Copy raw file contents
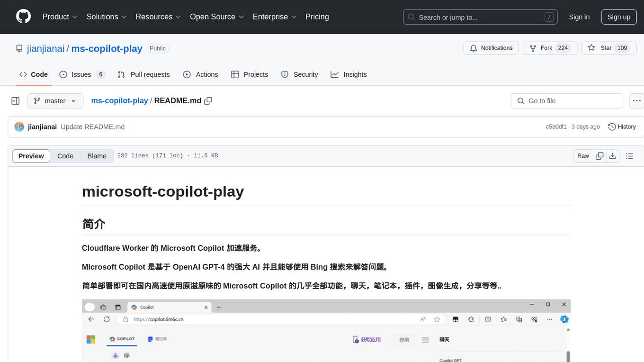Viewport: 644px width, 362px height. tap(599, 156)
